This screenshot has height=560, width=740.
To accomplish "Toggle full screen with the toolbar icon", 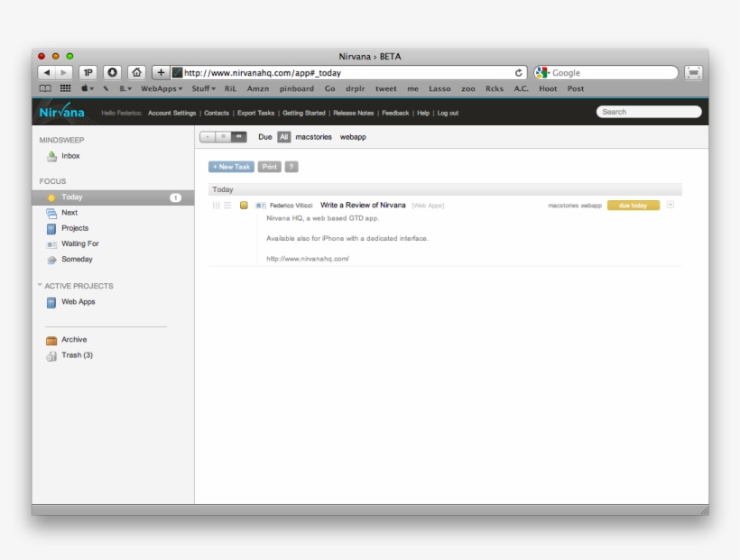I will (x=693, y=73).
